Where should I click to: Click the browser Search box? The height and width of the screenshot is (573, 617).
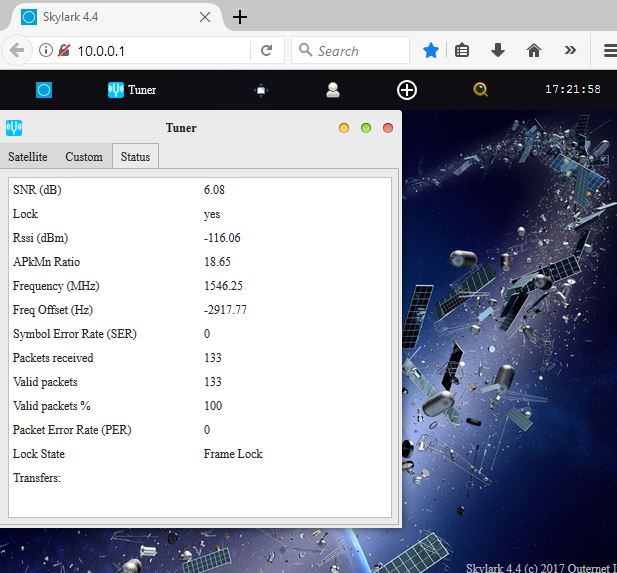click(x=350, y=51)
